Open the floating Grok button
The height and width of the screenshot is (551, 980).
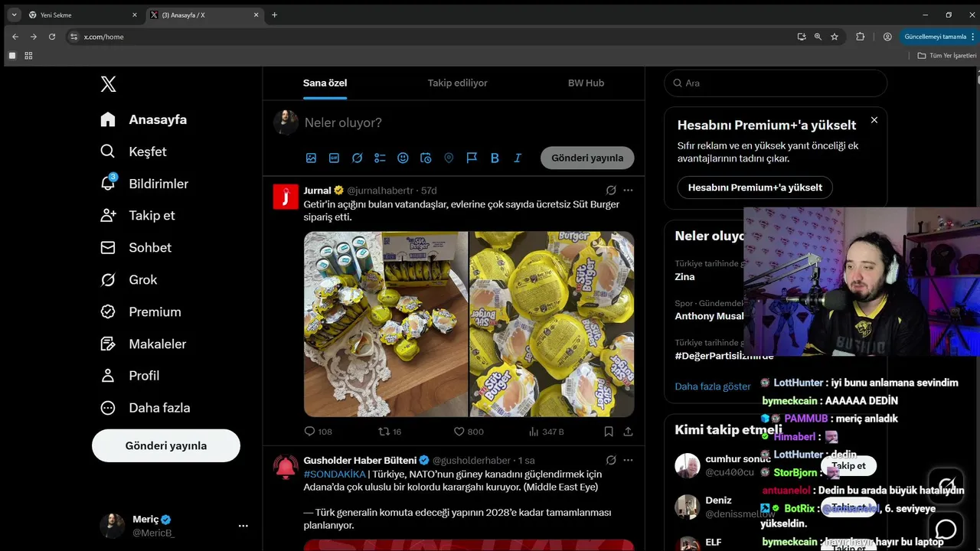(946, 486)
